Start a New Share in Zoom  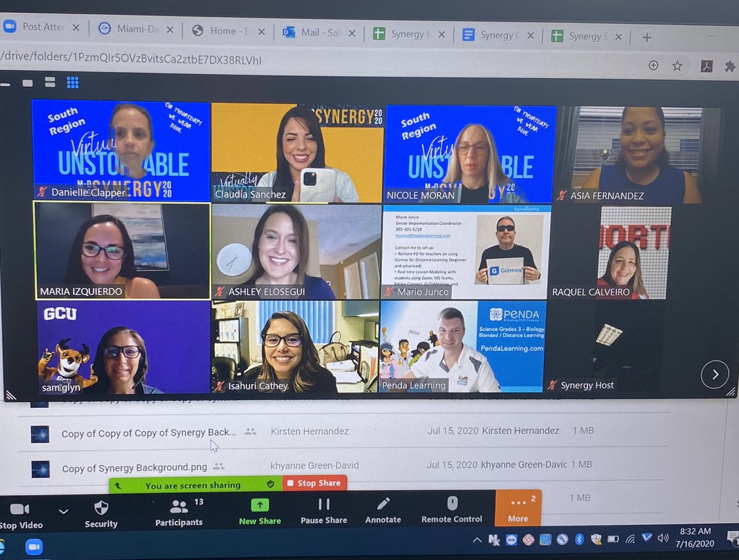[x=260, y=512]
